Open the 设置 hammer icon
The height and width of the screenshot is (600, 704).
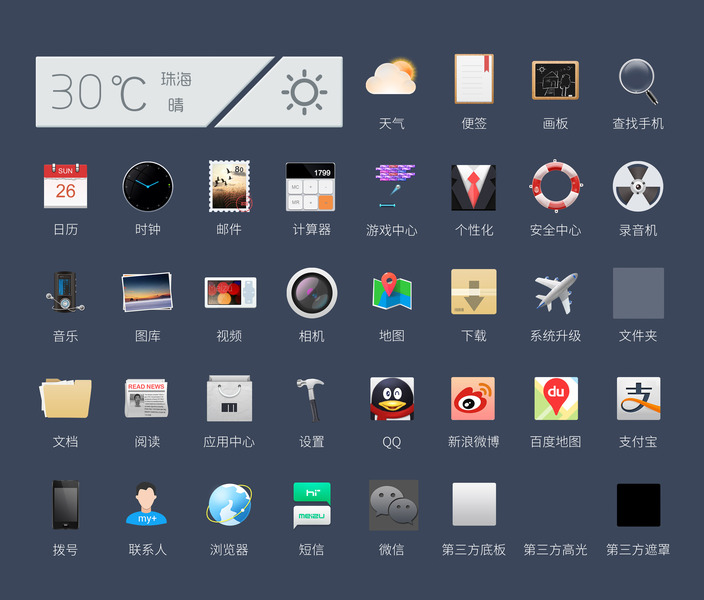[x=311, y=399]
